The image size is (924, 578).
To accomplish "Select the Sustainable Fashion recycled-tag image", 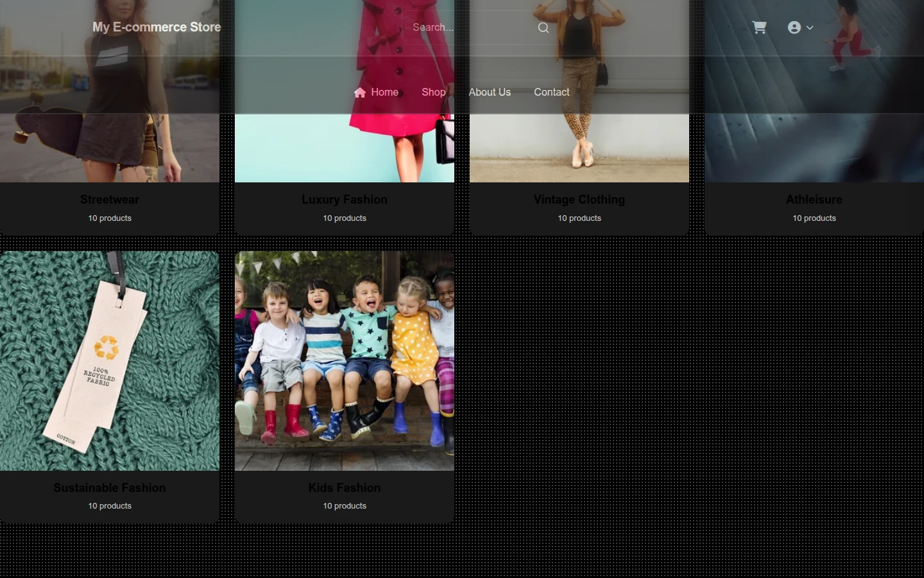I will (110, 361).
